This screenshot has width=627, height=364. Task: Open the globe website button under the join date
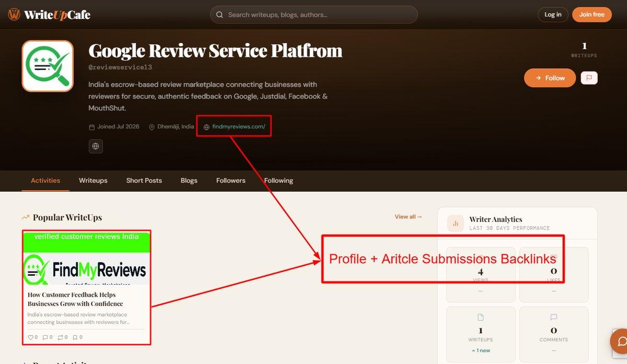click(x=96, y=146)
